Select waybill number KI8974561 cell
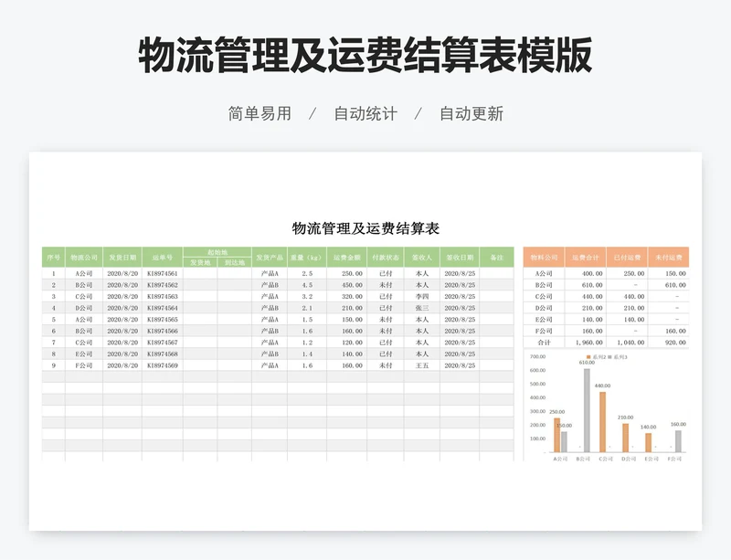The width and height of the screenshot is (731, 560). tap(162, 275)
